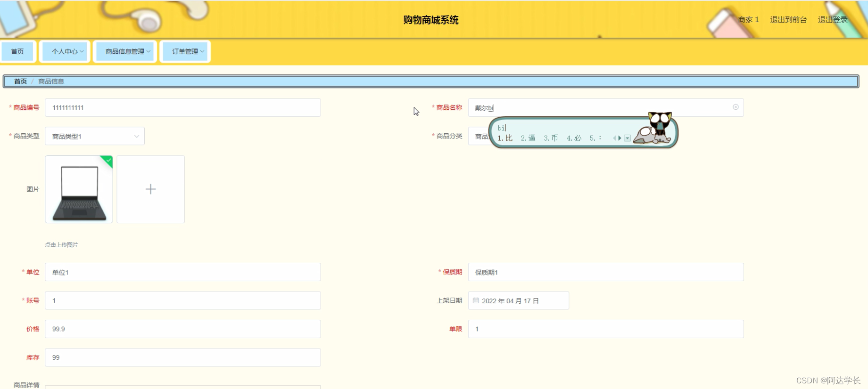Click the 商家 1 account link
The width and height of the screenshot is (868, 389).
(x=748, y=19)
